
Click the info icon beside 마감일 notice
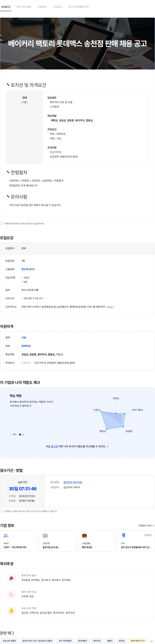2,511
